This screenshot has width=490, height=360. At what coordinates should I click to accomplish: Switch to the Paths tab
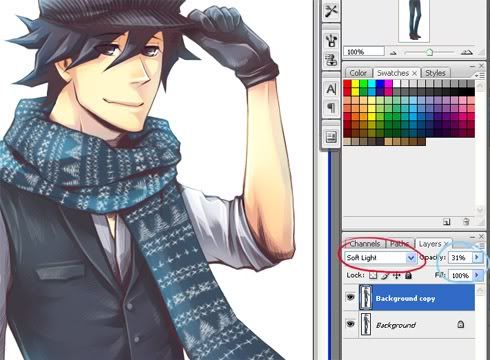tap(399, 244)
